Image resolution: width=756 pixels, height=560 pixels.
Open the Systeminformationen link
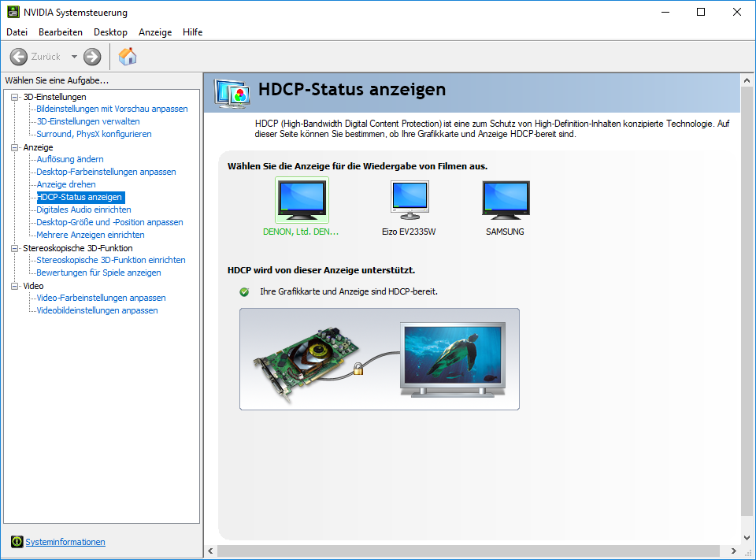65,542
